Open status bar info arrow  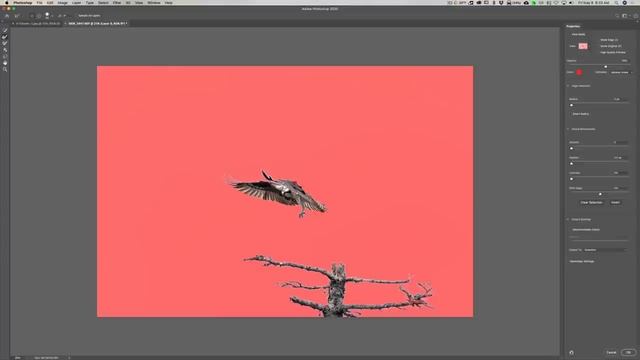(69, 358)
